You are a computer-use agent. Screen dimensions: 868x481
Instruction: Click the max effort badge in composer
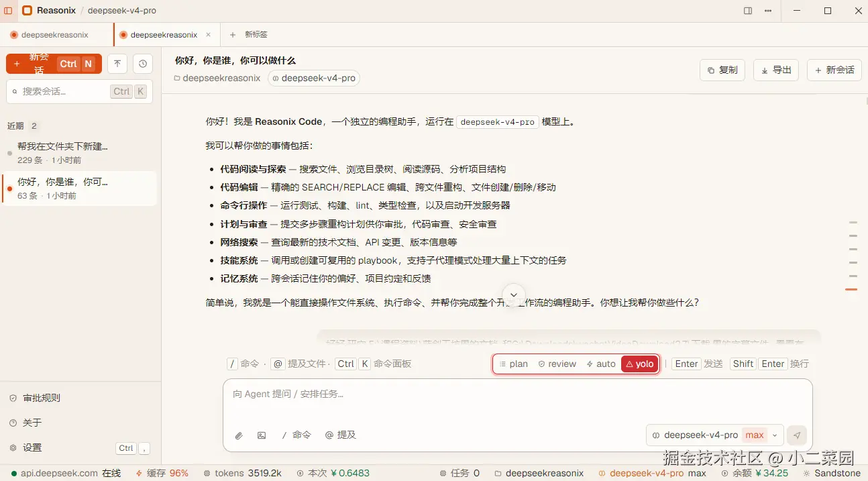pyautogui.click(x=755, y=435)
